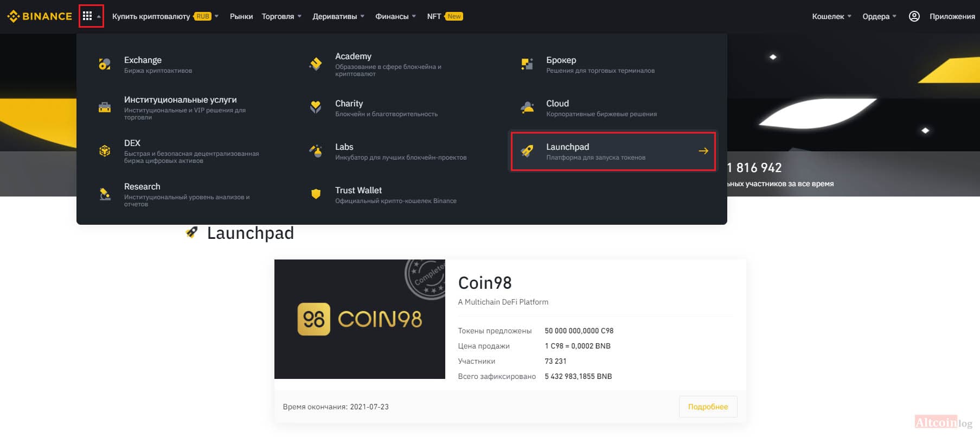Expand the Ордера dropdown

coord(879,16)
